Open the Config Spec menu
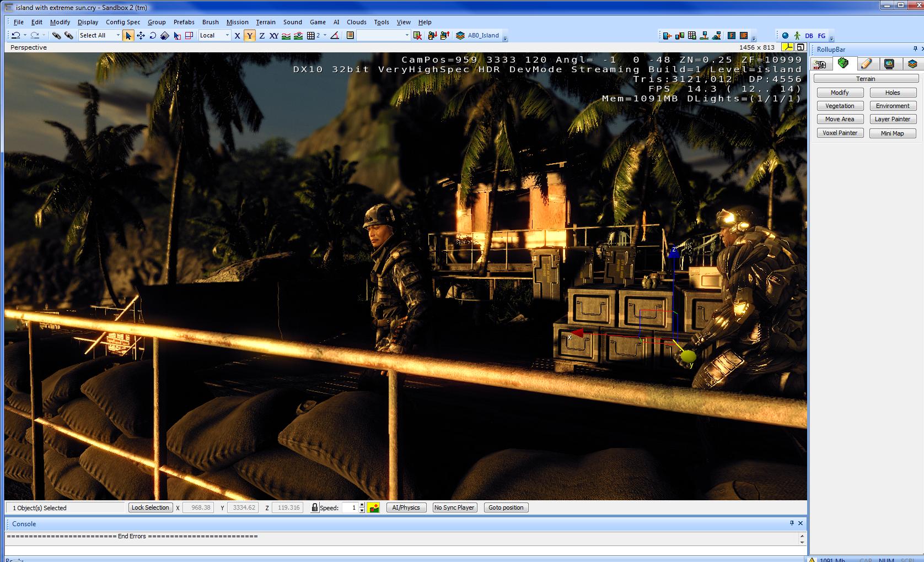924x562 pixels. (x=123, y=22)
